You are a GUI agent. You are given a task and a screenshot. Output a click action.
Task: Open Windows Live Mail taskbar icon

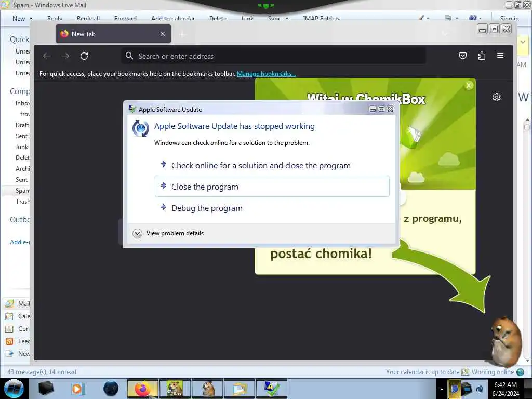[x=240, y=389]
